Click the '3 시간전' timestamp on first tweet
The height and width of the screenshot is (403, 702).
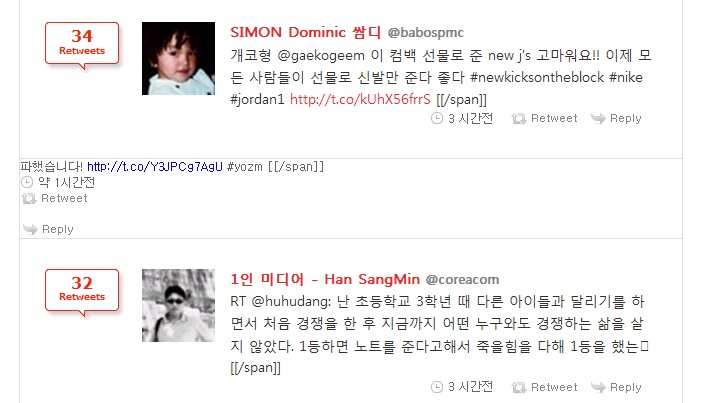(x=471, y=118)
